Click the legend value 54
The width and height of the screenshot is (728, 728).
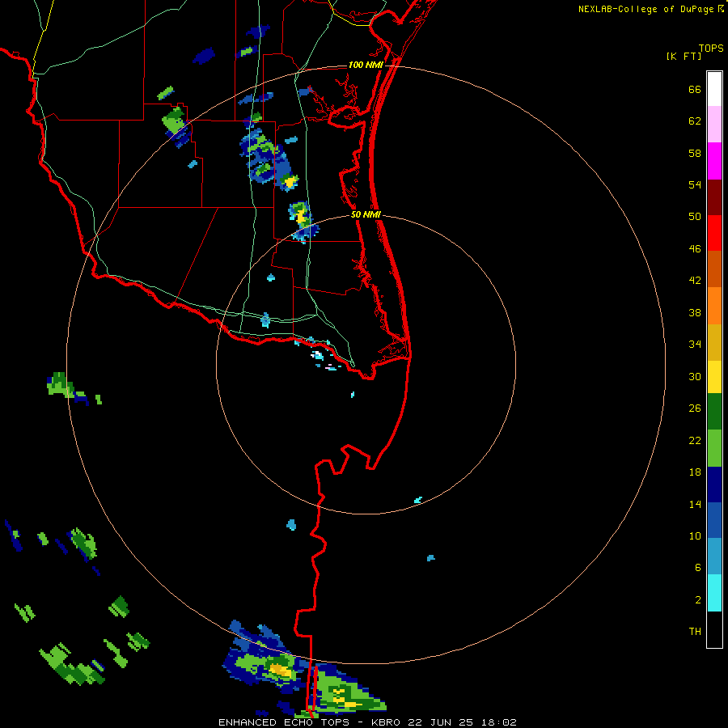click(695, 184)
